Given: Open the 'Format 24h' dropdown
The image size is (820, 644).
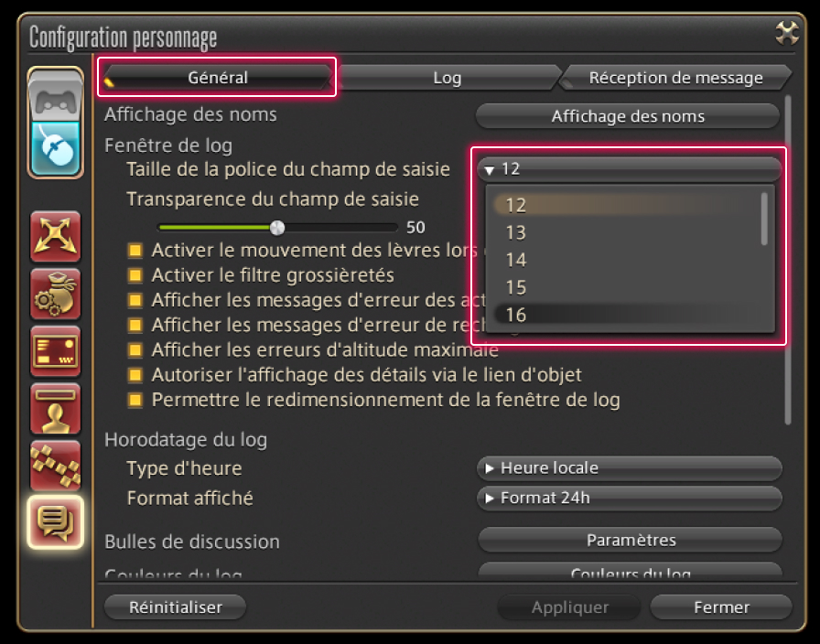Looking at the screenshot, I should point(630,499).
